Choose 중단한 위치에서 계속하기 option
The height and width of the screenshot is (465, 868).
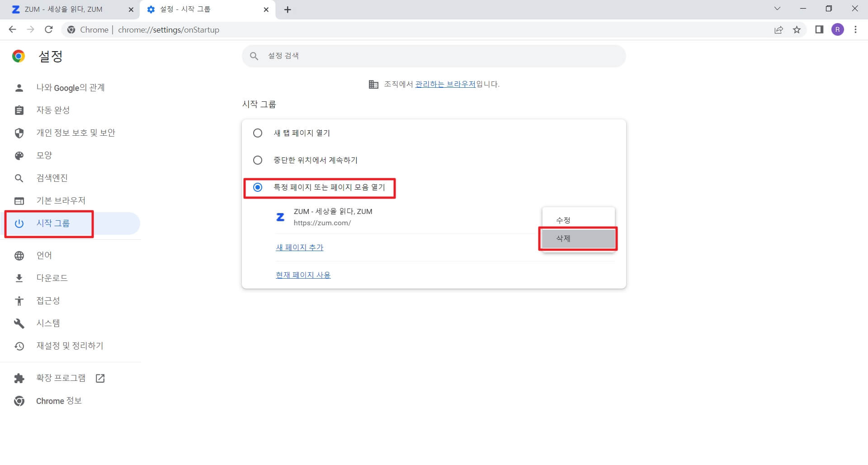pos(258,160)
